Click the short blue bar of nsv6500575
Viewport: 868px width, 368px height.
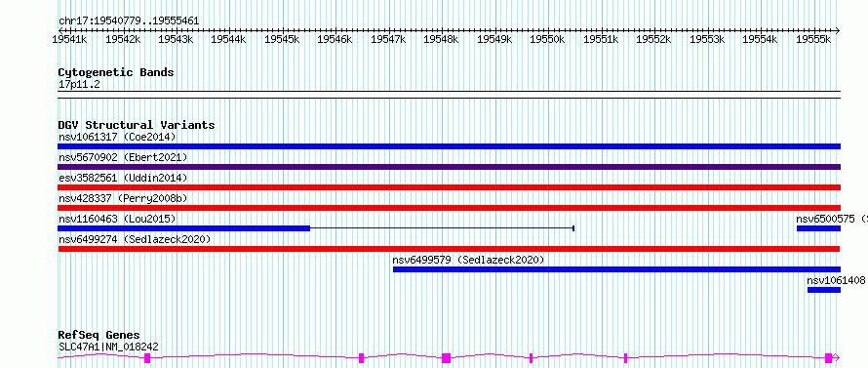(818, 228)
